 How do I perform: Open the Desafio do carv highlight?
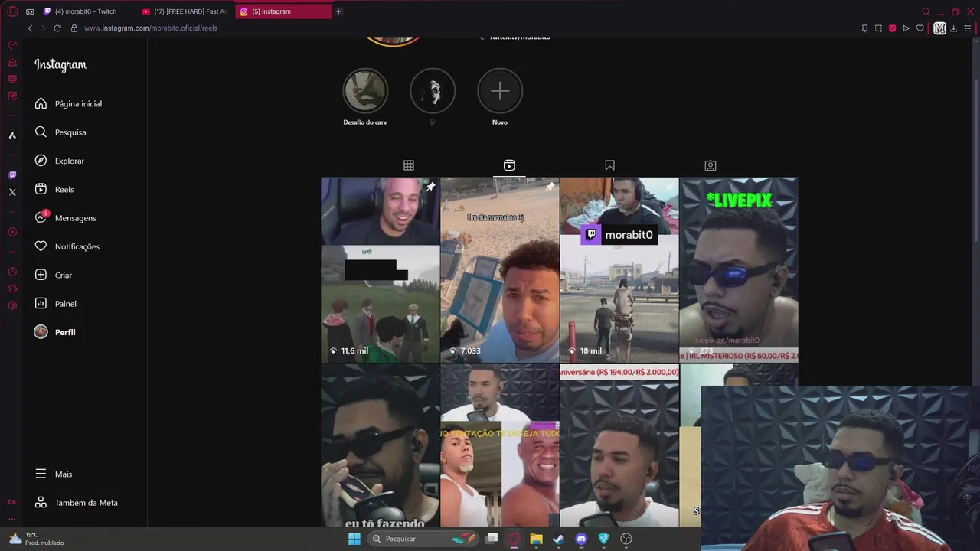click(365, 91)
